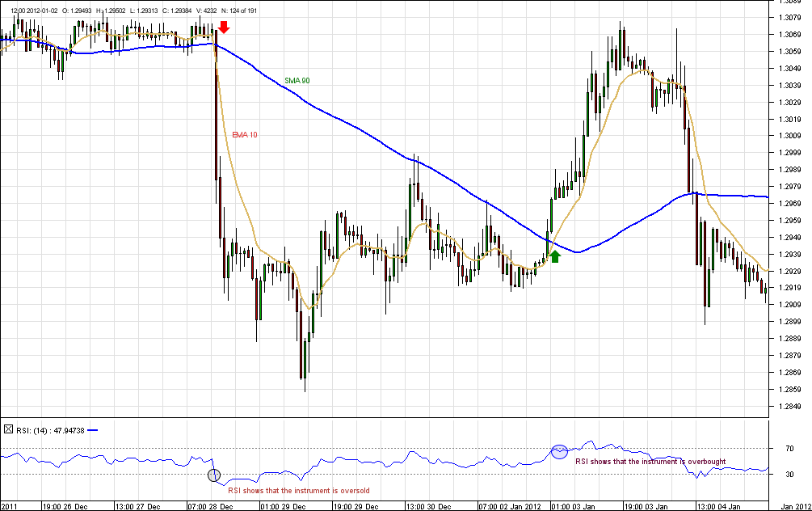This screenshot has height=511, width=812.
Task: Click price level 1.2879 on axis
Action: click(x=789, y=356)
